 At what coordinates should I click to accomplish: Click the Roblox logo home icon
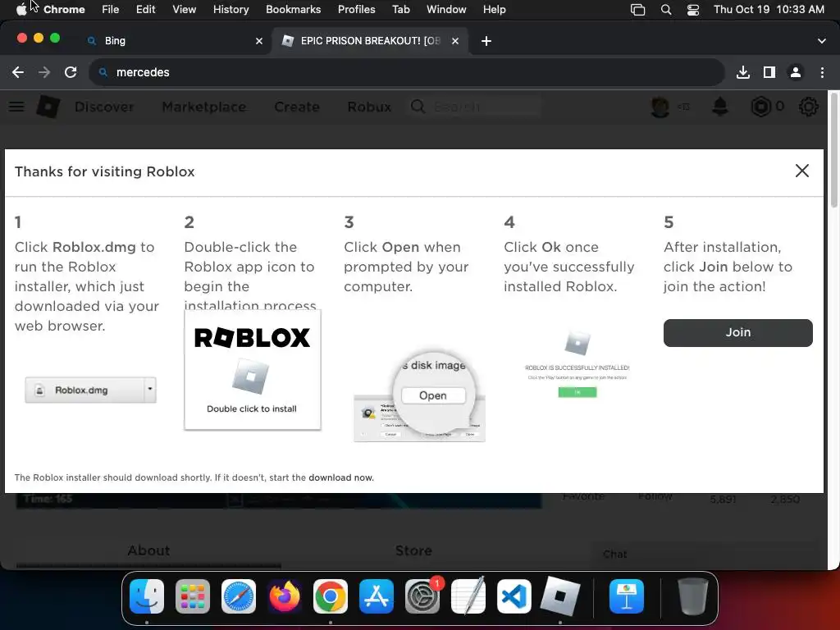pos(48,107)
